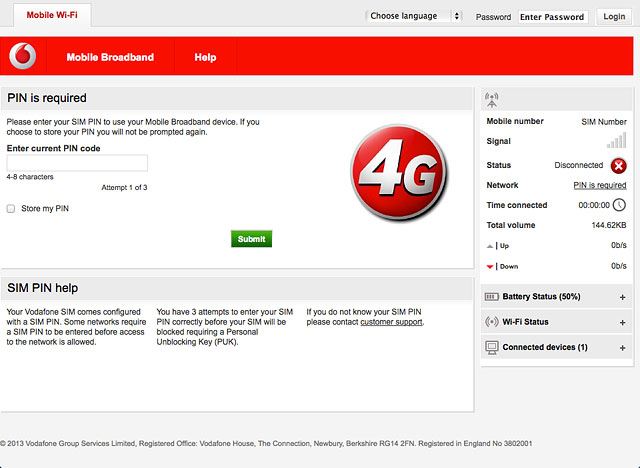
Task: Click the Login button
Action: coord(614,16)
